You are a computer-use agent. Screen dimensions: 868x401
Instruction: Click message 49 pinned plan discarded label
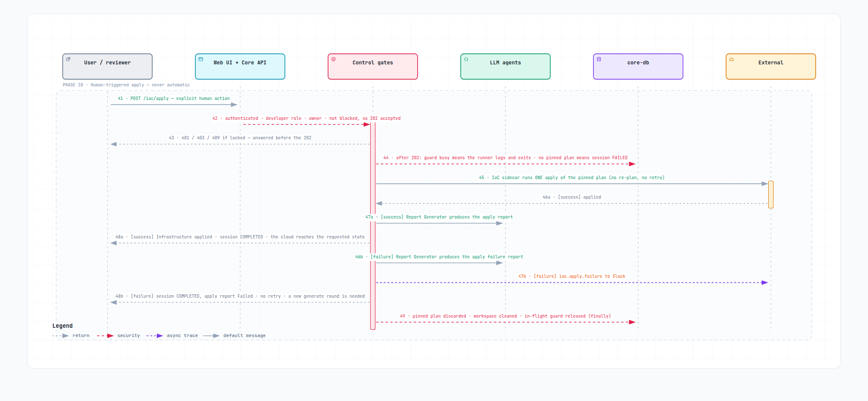505,316
